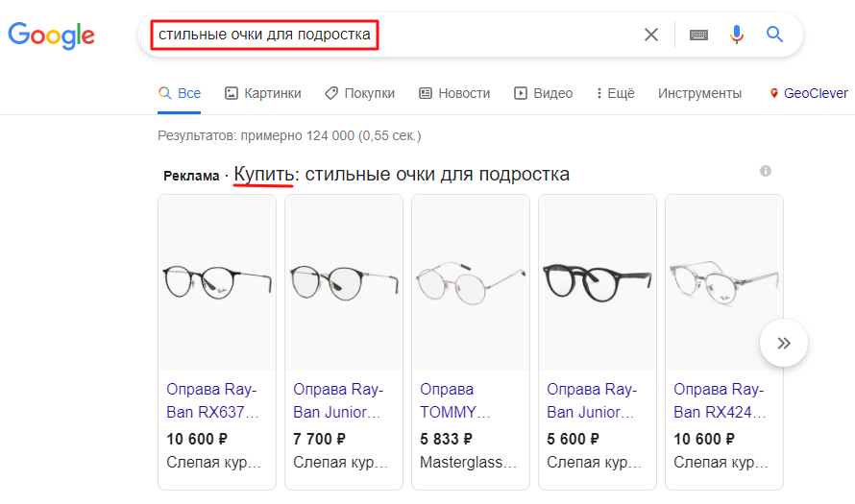Open the Новости tab
This screenshot has height=504, width=855.
(x=454, y=93)
